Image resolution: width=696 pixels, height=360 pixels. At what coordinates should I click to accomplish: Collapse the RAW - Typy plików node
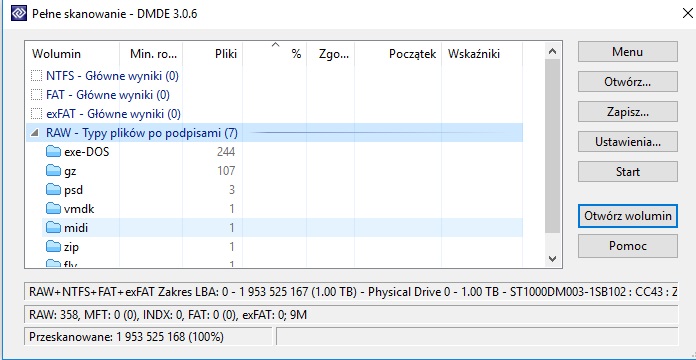pyautogui.click(x=35, y=133)
